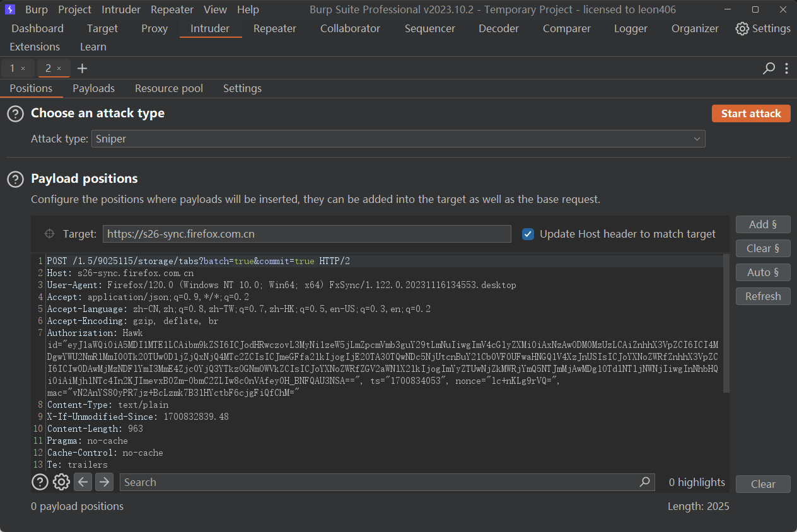Select the Intruder main tab
This screenshot has width=797, height=532.
click(210, 28)
